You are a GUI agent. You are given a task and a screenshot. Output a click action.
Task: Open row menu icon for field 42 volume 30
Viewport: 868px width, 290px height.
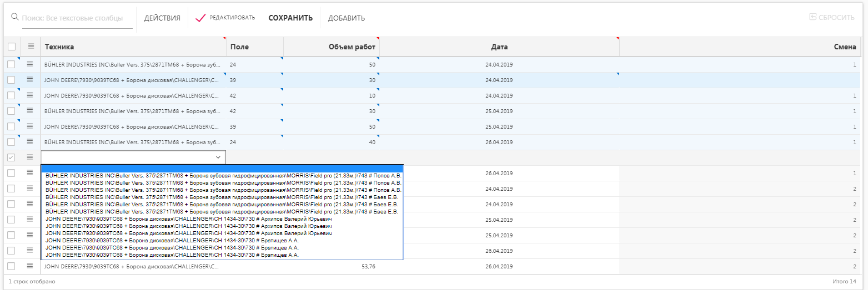click(30, 111)
